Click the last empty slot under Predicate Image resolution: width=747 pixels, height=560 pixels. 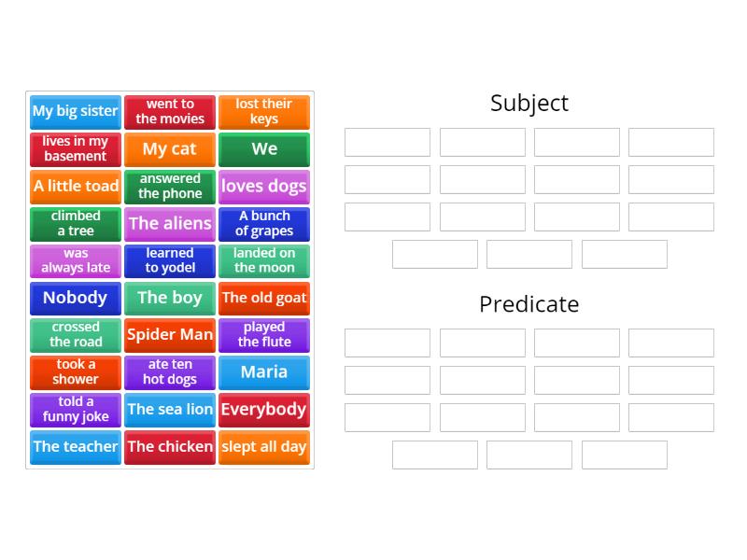(624, 455)
